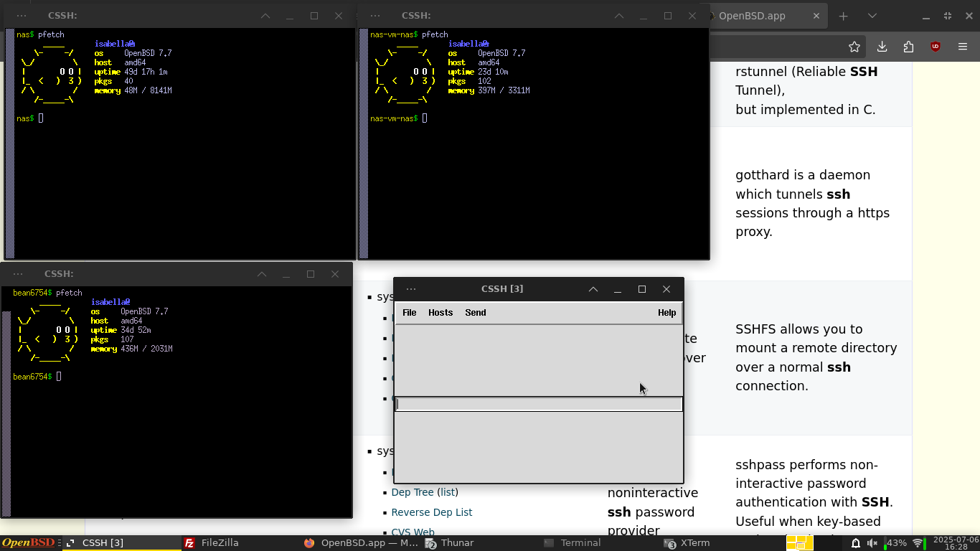Open the Firefox downloads panel
Screen dimensions: 980x551
(x=882, y=47)
